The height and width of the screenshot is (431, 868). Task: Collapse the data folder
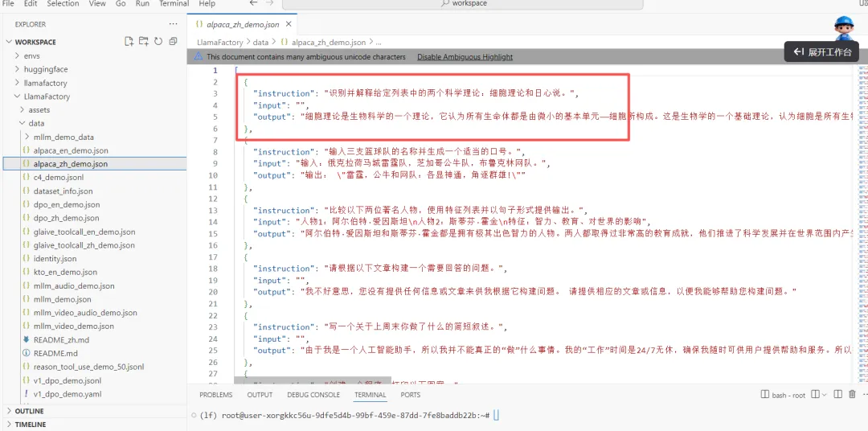click(x=36, y=124)
